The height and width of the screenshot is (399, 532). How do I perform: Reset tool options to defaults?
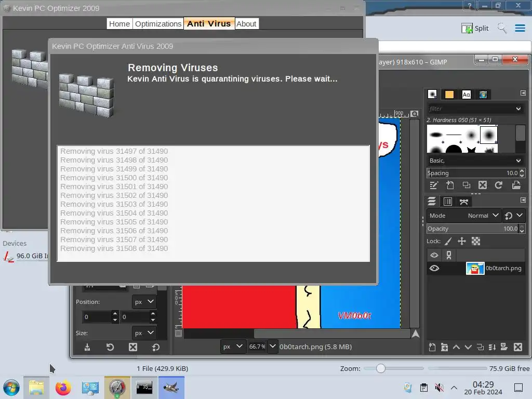click(156, 347)
